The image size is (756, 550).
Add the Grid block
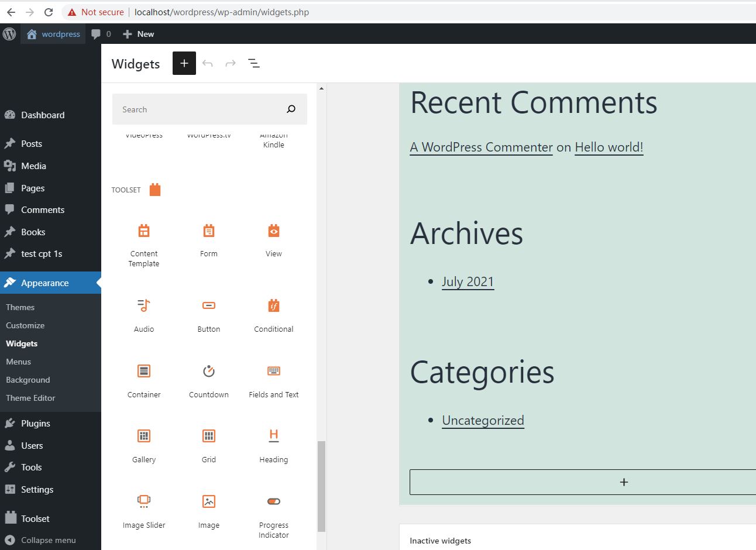209,446
